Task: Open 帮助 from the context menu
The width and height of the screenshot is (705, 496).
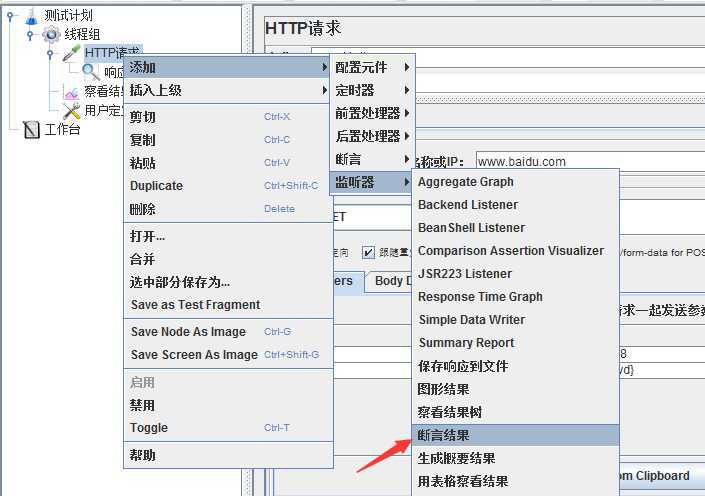Action: point(228,455)
